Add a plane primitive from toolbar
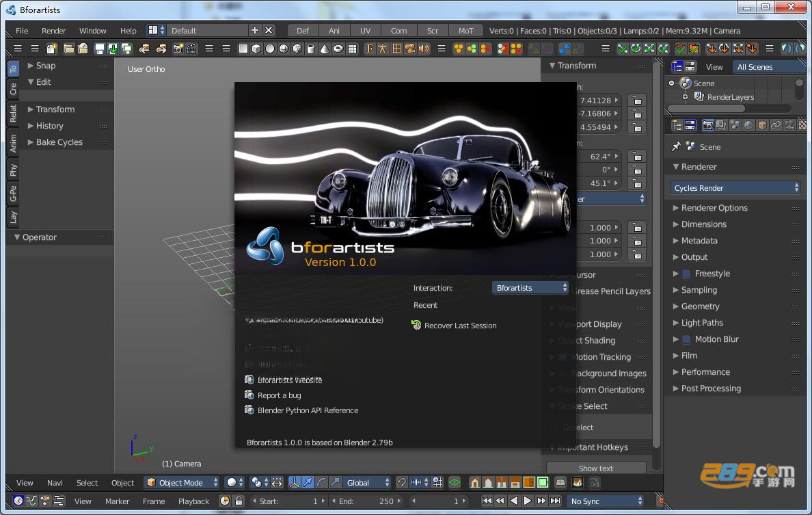812x515 pixels. tap(243, 49)
